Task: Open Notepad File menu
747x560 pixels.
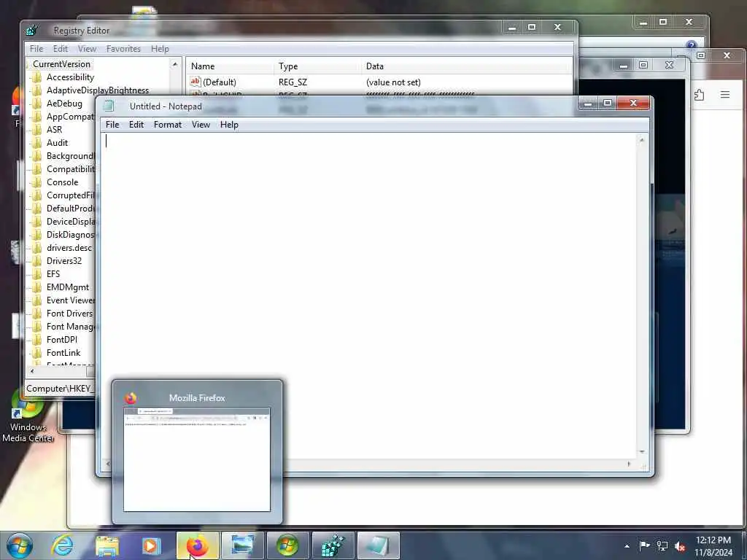Action: [112, 125]
